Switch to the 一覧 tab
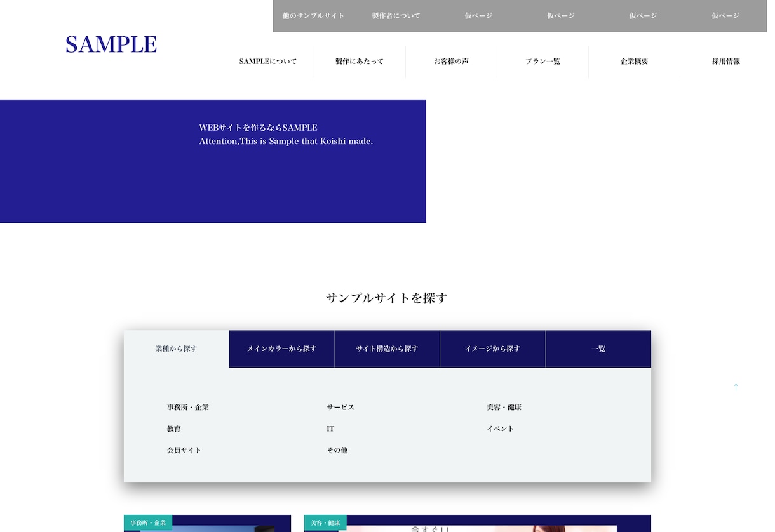The width and height of the screenshot is (775, 532). (598, 349)
